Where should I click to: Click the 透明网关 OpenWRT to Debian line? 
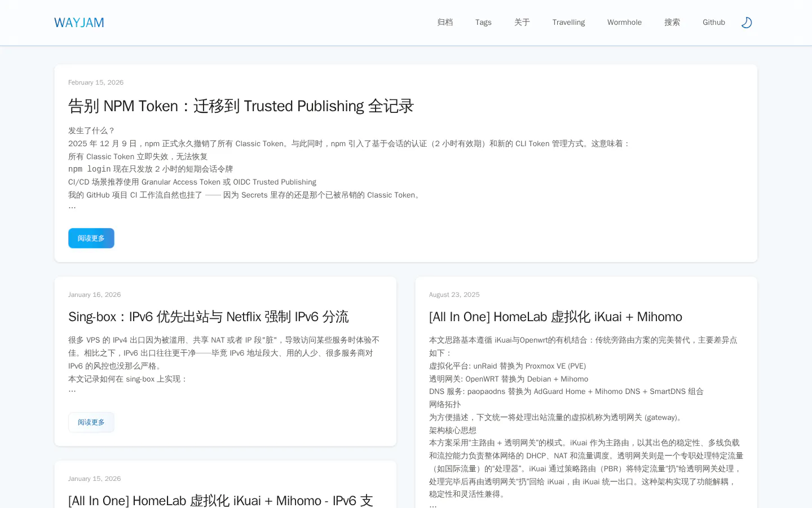click(509, 379)
